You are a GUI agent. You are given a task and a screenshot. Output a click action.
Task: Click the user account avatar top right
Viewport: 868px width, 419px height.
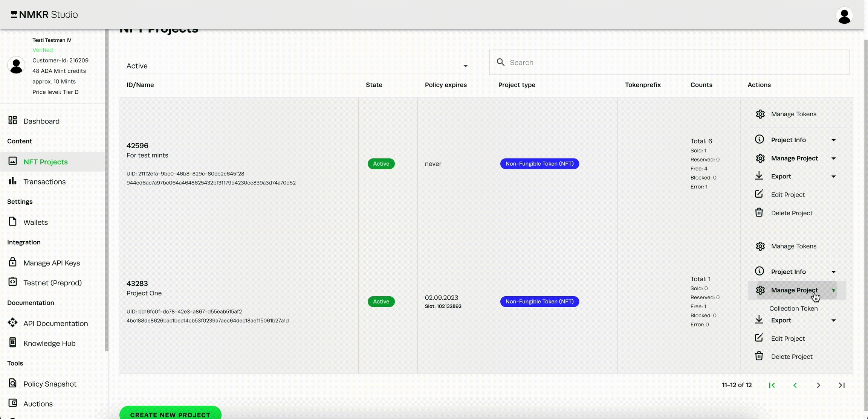point(844,15)
